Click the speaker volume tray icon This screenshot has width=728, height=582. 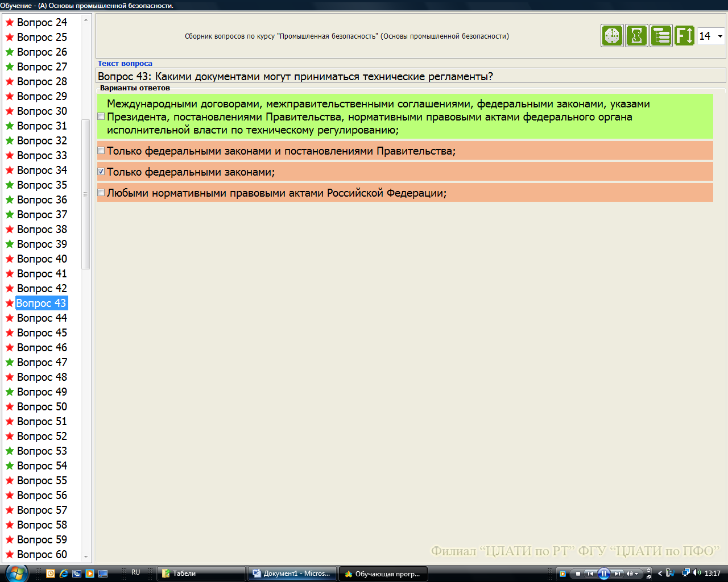[697, 573]
